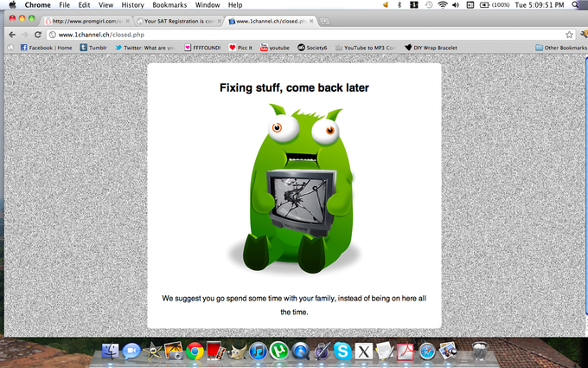
Task: Open the Edit menu
Action: point(84,5)
